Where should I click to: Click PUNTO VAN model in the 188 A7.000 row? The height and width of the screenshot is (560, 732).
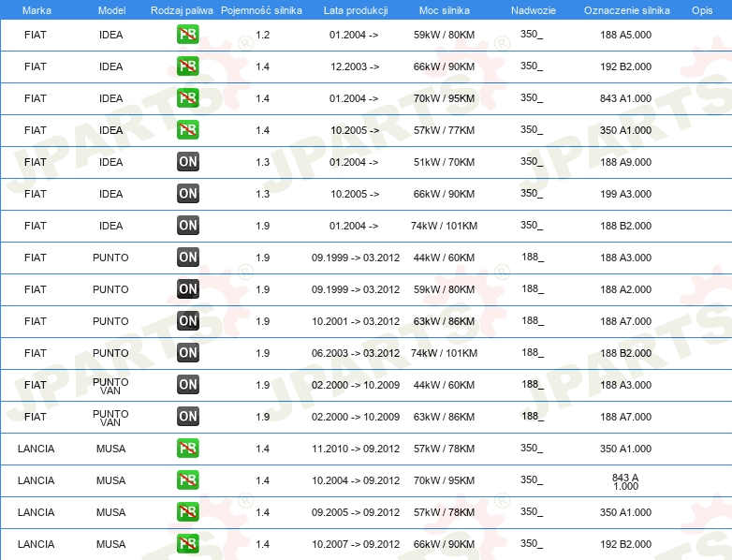click(110, 418)
